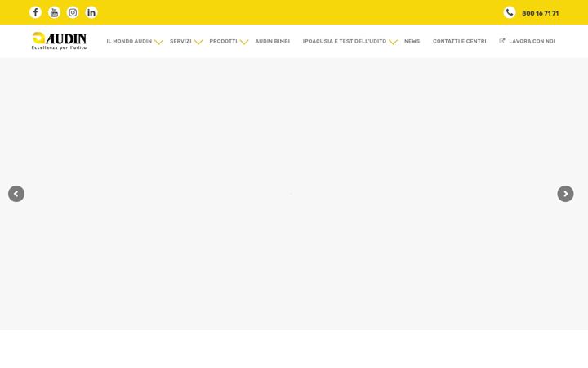Expand chevron next to Il Mondo Audin

pyautogui.click(x=158, y=42)
